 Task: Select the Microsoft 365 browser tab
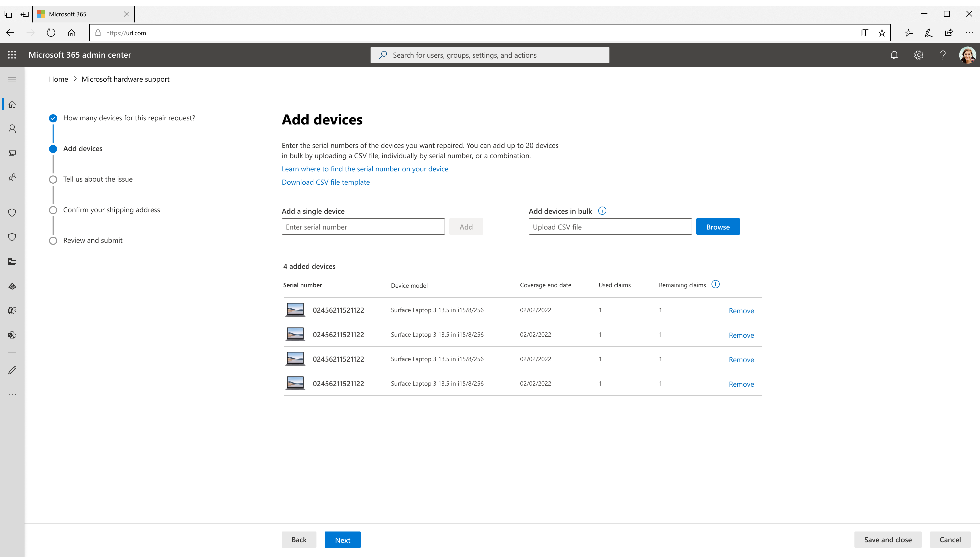coord(83,14)
